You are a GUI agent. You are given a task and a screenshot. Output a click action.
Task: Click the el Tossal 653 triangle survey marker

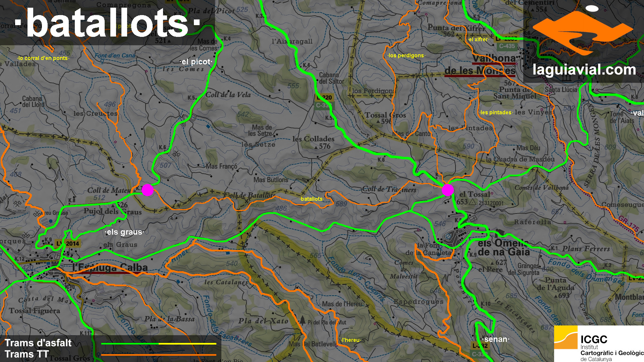(472, 202)
